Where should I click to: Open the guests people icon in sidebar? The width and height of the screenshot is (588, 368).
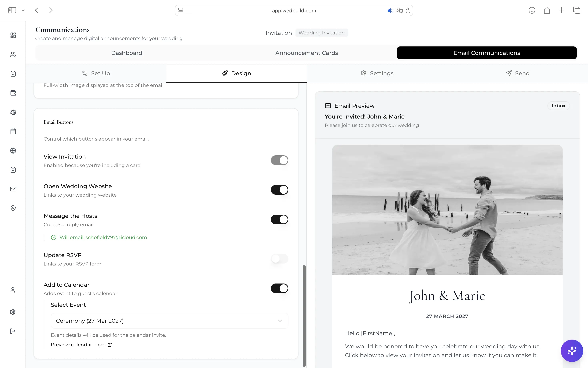click(x=13, y=54)
